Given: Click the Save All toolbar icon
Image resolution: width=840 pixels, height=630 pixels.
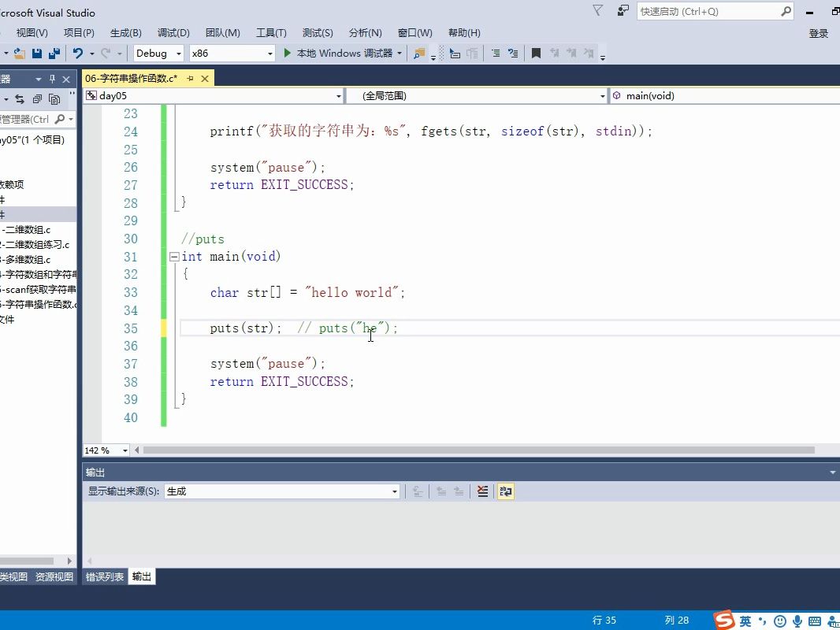Looking at the screenshot, I should tap(54, 53).
